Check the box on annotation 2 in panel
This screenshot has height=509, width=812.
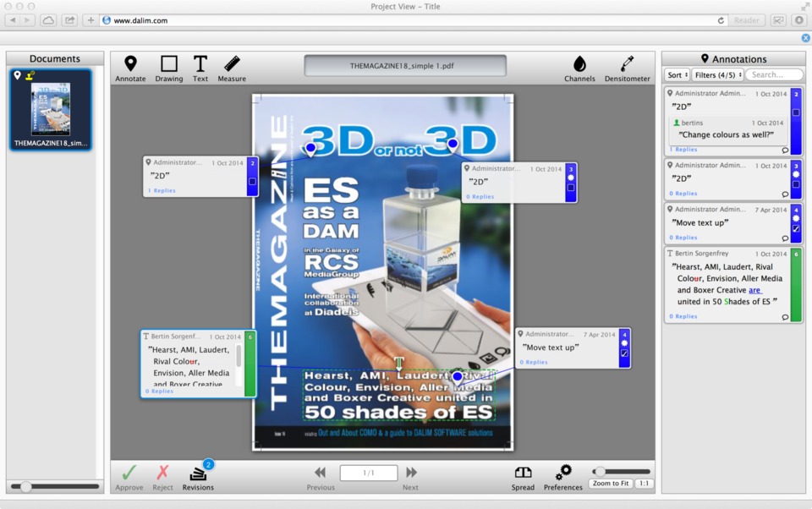796,112
